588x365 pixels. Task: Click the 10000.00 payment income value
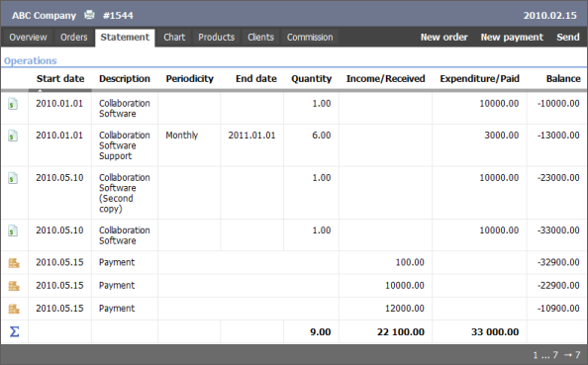coord(405,286)
